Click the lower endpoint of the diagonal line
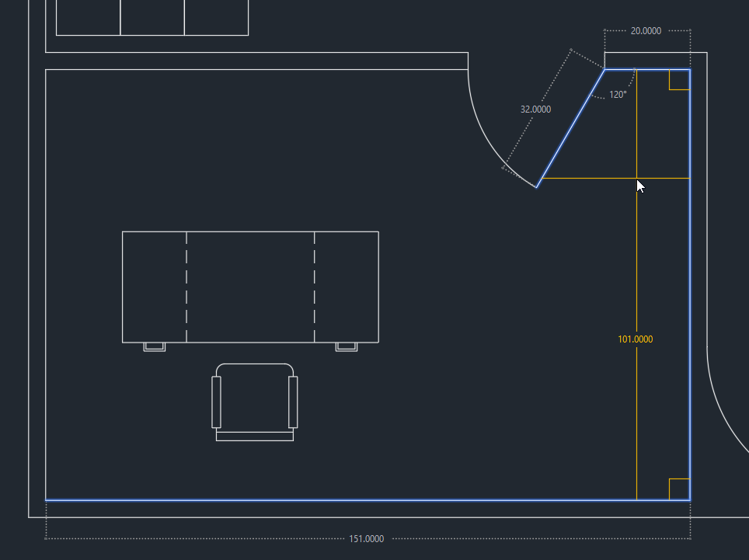 tap(536, 187)
